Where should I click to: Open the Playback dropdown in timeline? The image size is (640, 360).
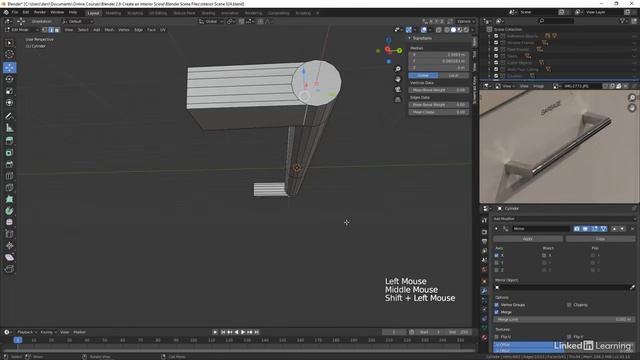(x=27, y=332)
